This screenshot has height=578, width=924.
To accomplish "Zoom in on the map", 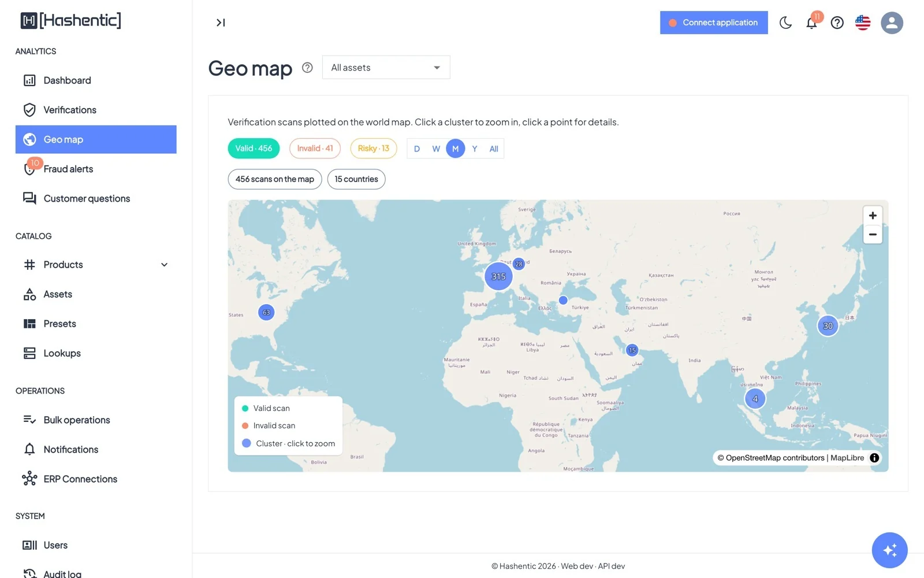I will point(873,216).
